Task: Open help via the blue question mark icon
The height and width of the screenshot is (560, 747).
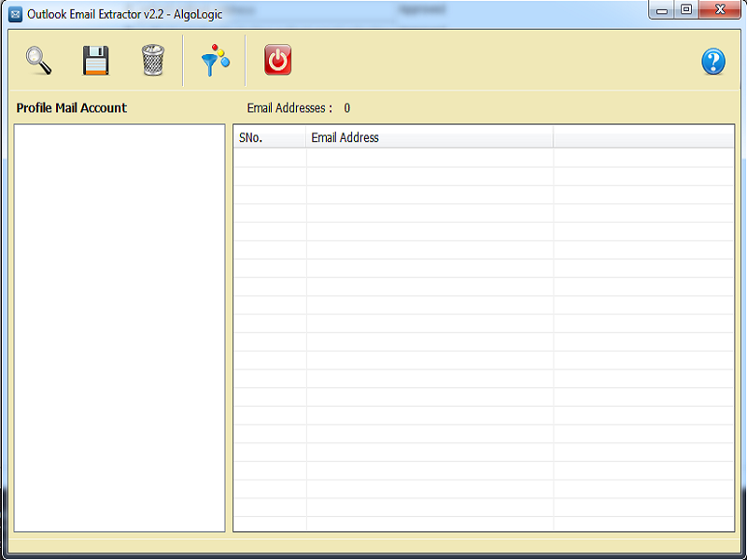Action: 713,62
